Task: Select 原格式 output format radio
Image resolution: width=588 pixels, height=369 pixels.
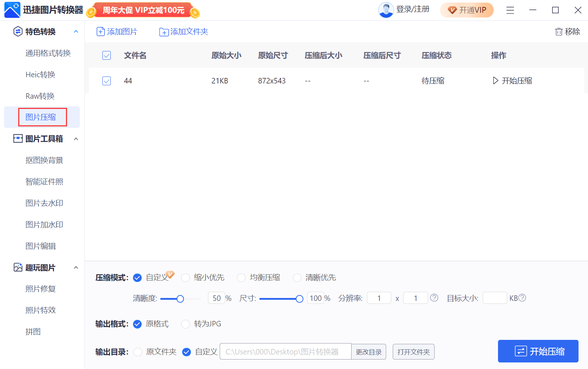Action: pos(137,324)
